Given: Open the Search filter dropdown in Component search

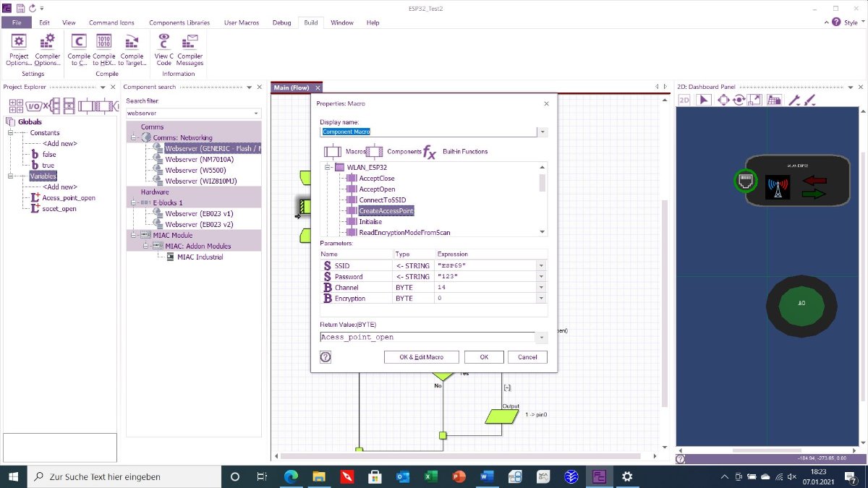Looking at the screenshot, I should pos(256,114).
